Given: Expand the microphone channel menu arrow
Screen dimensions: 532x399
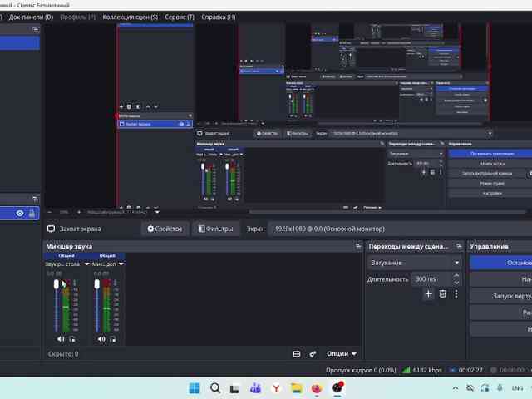Looking at the screenshot, I should coord(121,264).
